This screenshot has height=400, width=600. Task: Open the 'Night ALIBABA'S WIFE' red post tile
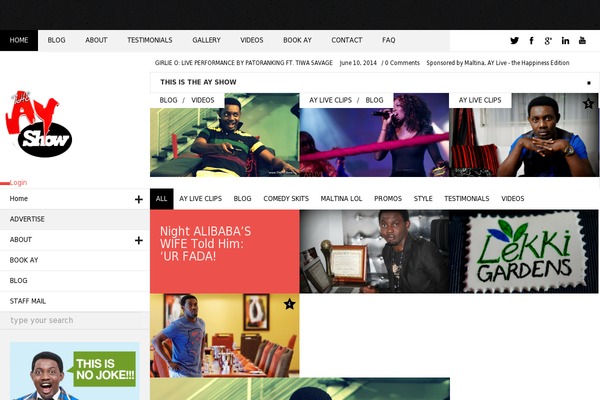pos(225,251)
